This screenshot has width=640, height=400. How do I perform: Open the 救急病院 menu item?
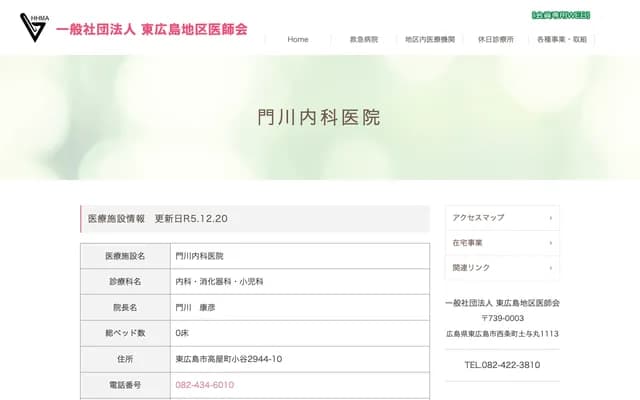pos(364,39)
